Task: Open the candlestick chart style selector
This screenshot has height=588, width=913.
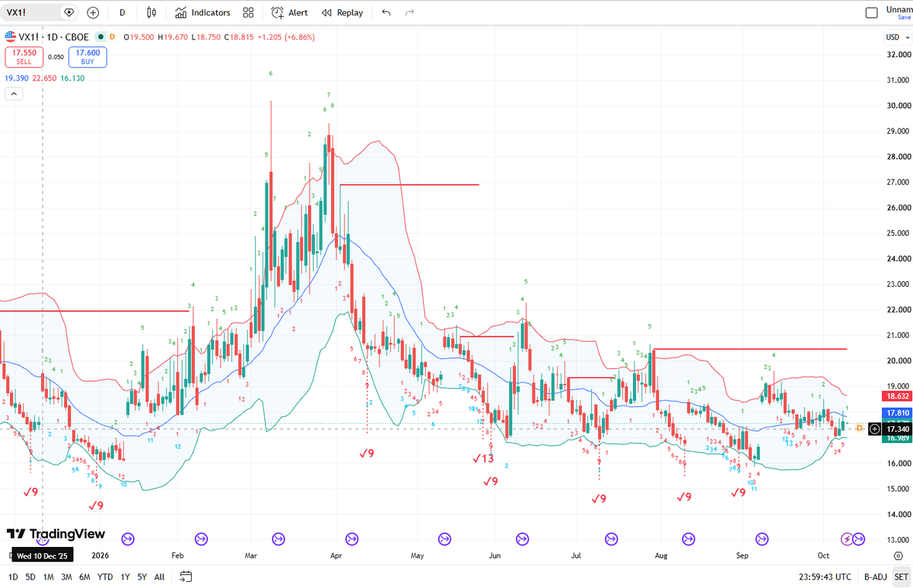Action: pyautogui.click(x=151, y=12)
